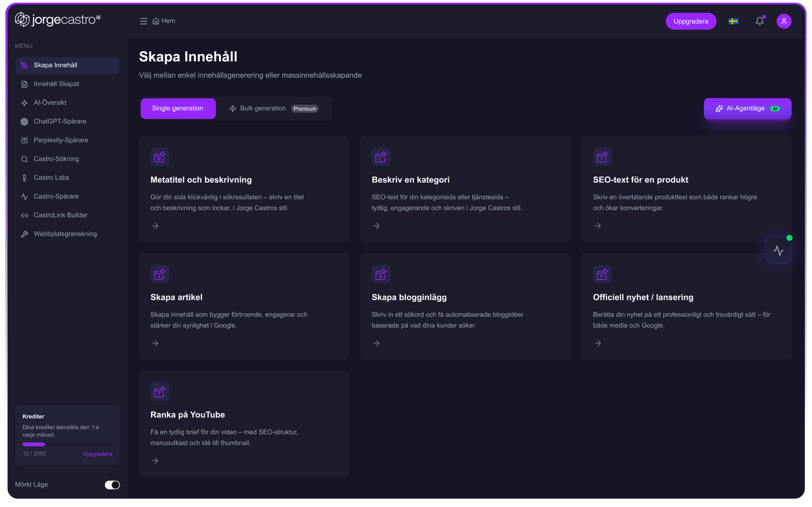Click the SEO-text för en produkt icon
Viewport: 812px width, 507px height.
[602, 156]
